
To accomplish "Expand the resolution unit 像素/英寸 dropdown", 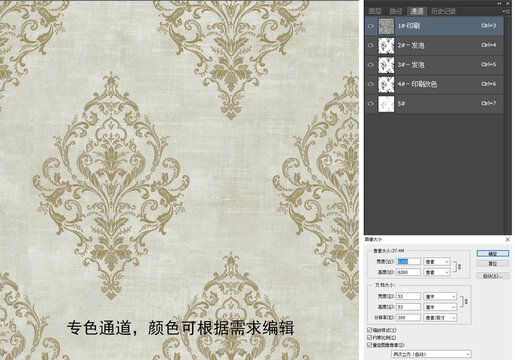I will [x=440, y=318].
